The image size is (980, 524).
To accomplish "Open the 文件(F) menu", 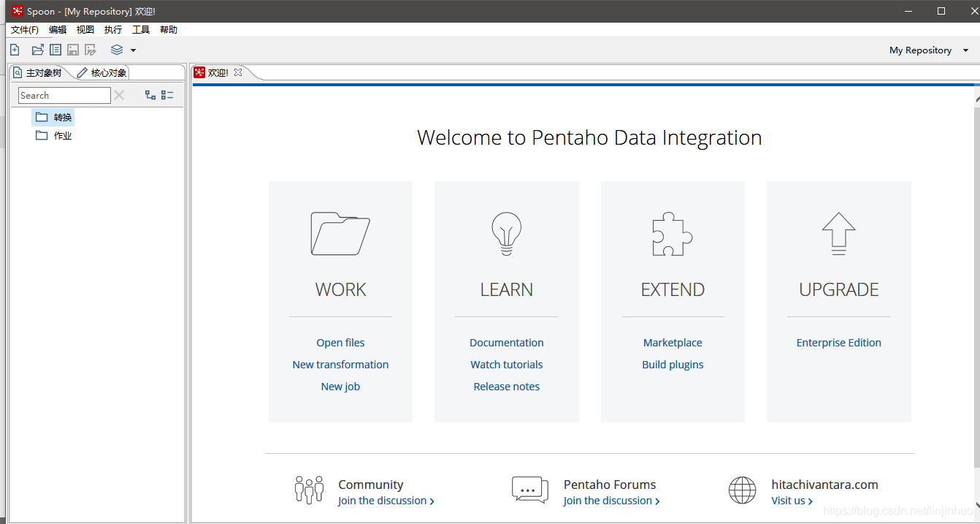I will click(x=25, y=30).
